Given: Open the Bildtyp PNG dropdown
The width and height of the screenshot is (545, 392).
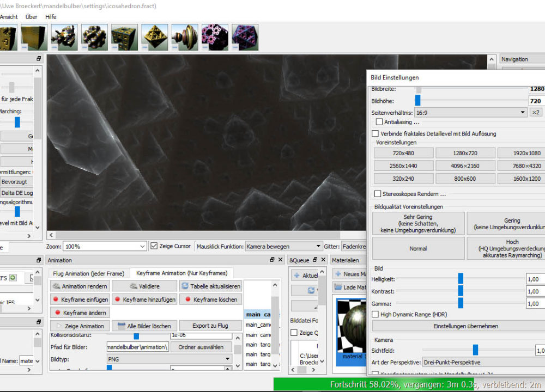Looking at the screenshot, I should click(x=169, y=359).
